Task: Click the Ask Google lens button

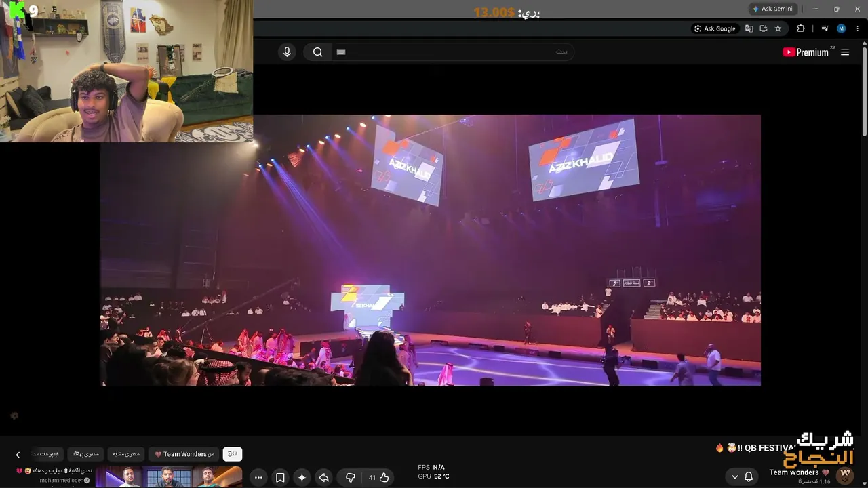Action: 715,28
